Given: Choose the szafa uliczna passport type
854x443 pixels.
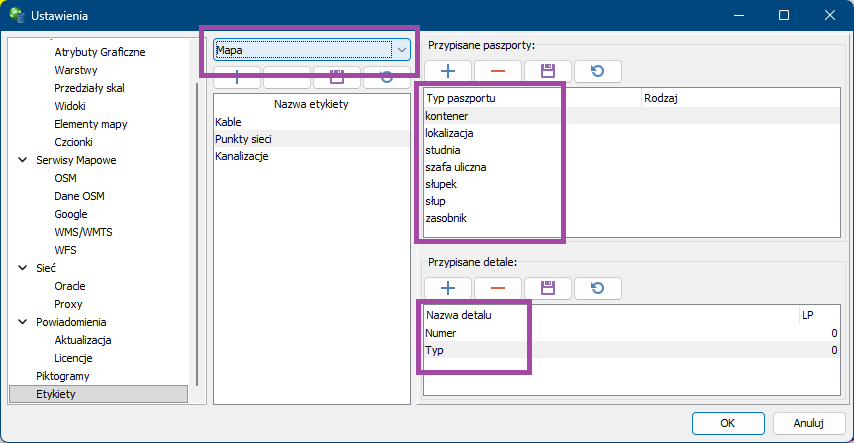Looking at the screenshot, I should click(x=455, y=167).
